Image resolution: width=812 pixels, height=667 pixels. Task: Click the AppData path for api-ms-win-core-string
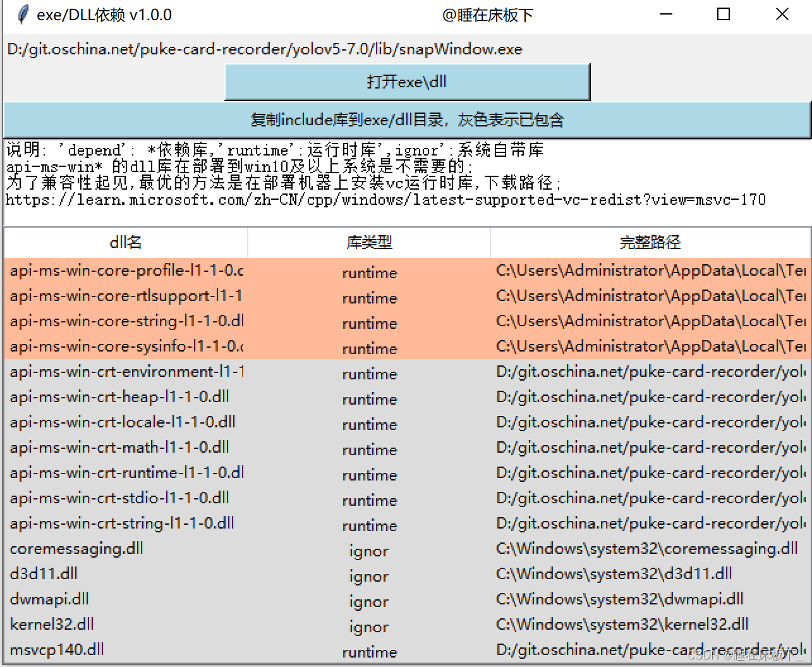(x=651, y=321)
